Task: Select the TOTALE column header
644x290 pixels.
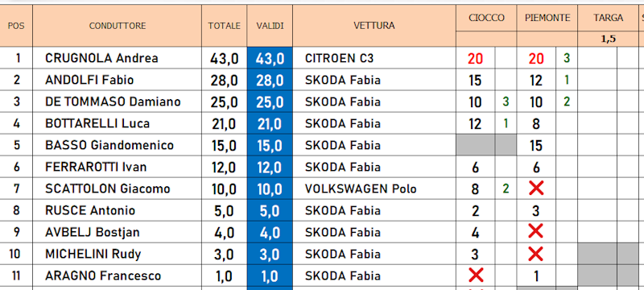Action: [x=225, y=26]
